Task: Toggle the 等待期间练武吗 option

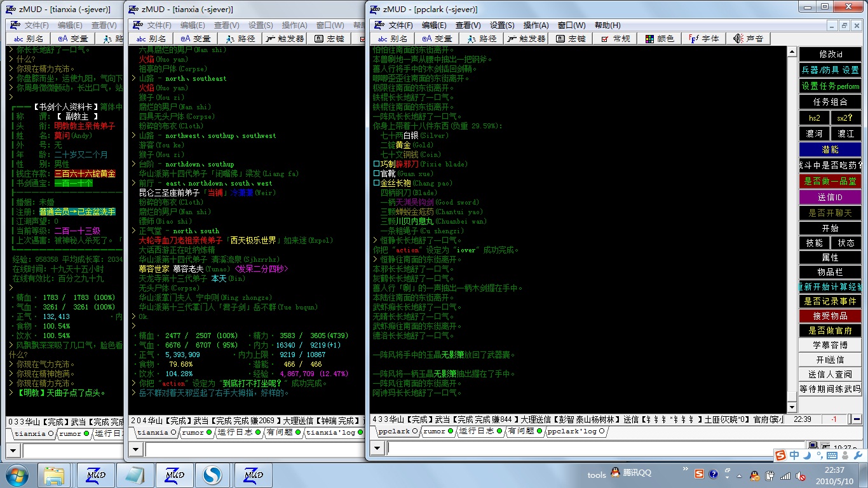Action: click(x=831, y=389)
